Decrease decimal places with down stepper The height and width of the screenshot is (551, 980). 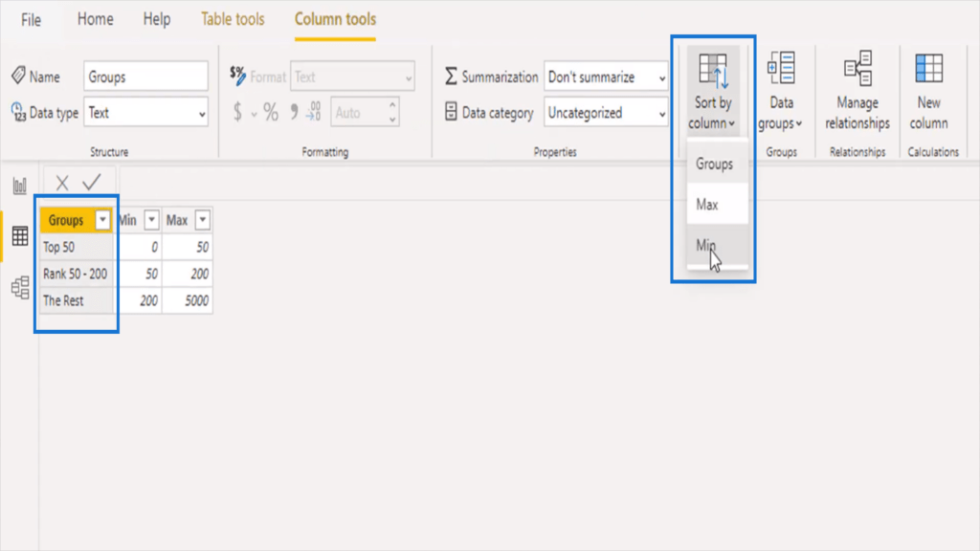(392, 120)
